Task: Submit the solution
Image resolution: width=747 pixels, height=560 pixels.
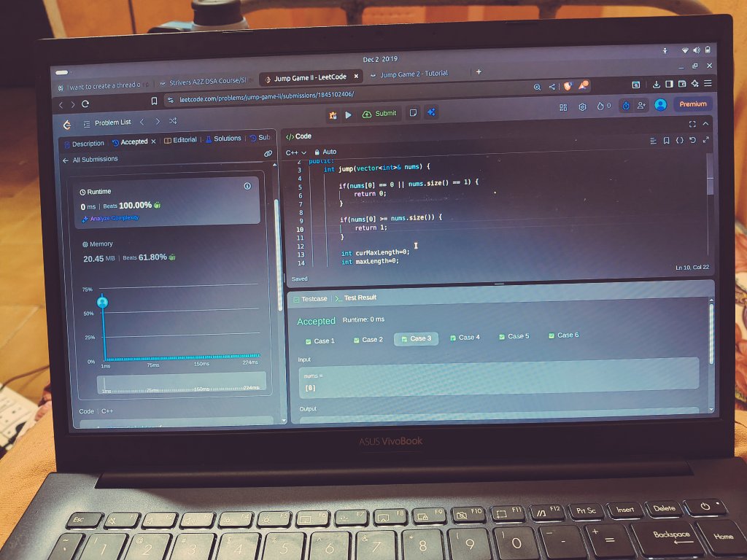Action: (379, 114)
